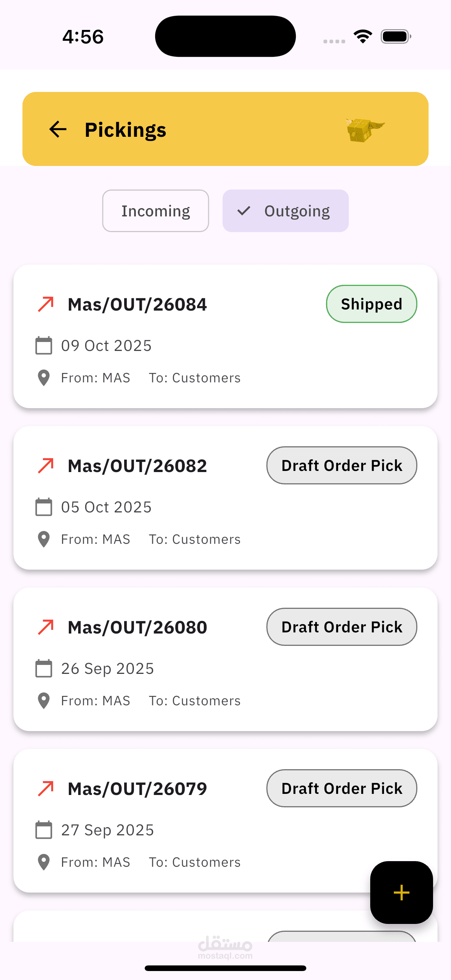Tap the winged package logo icon
Image resolution: width=451 pixels, height=980 pixels.
click(x=365, y=130)
